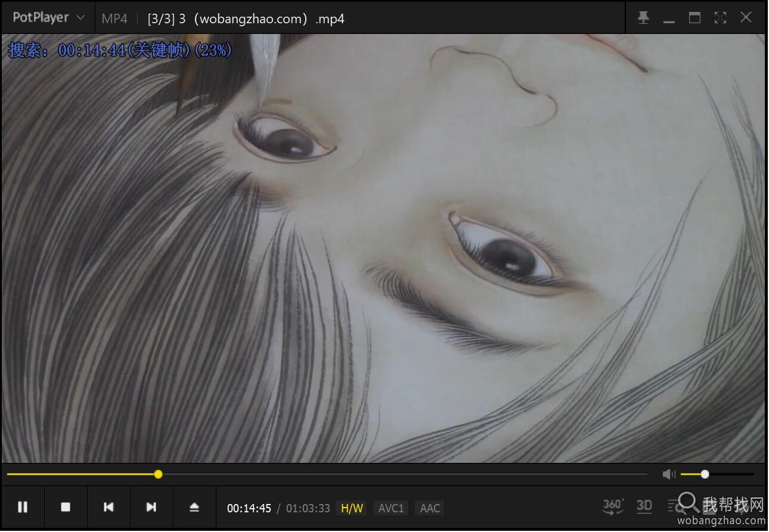Pause playback with the pause button

click(23, 507)
